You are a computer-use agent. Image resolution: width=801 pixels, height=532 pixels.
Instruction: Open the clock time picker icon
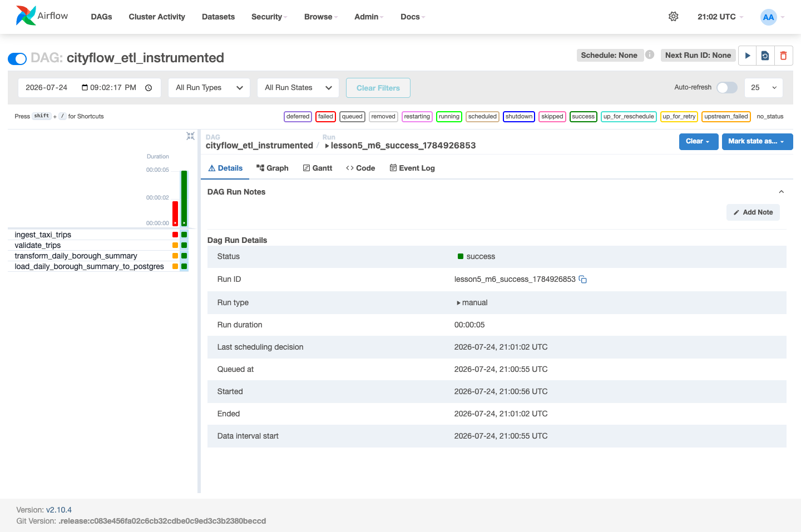coord(149,88)
